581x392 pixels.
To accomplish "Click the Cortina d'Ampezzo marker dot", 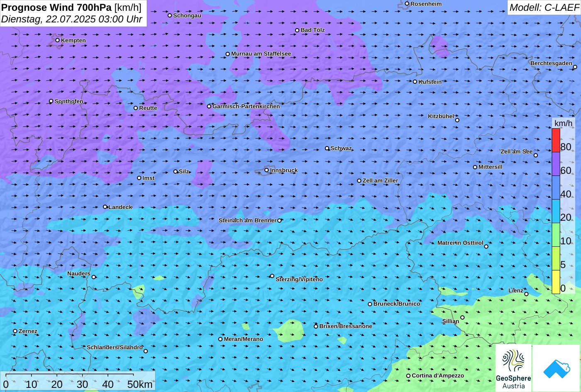I will pos(408,376).
